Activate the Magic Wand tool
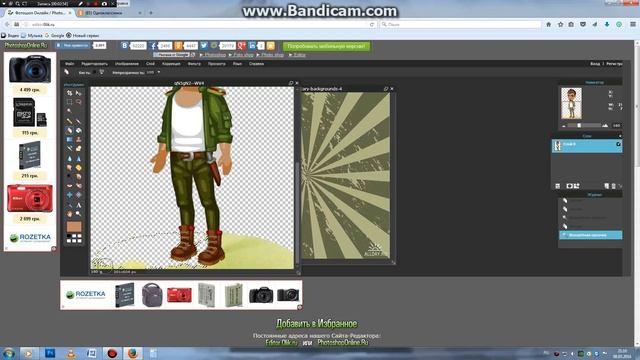 coord(69,111)
